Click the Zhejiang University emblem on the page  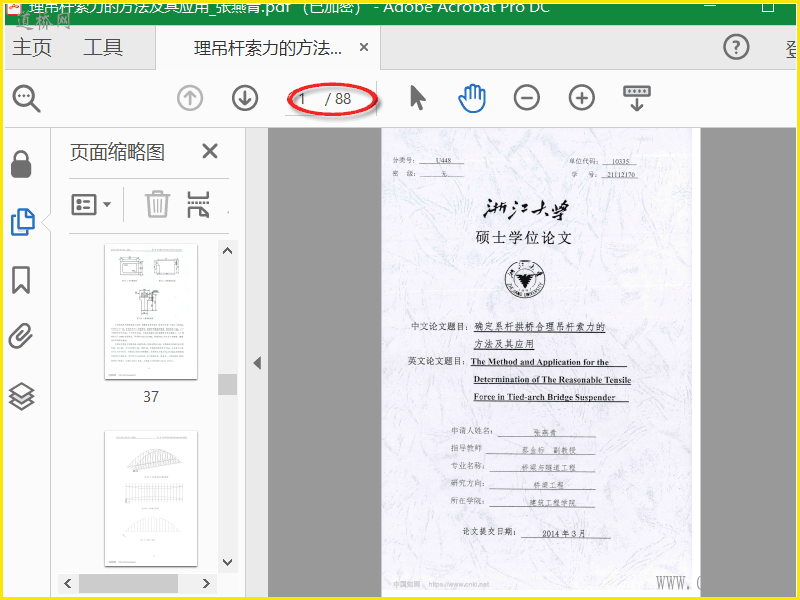coord(524,279)
